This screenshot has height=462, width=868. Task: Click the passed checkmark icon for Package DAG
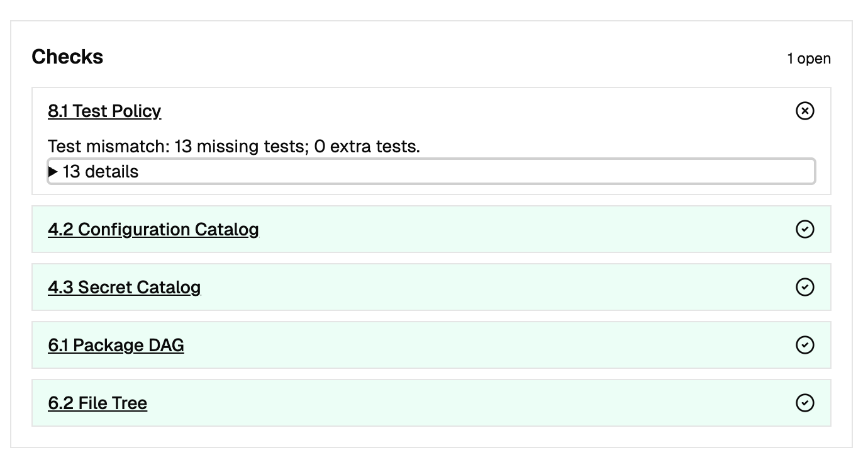click(804, 345)
